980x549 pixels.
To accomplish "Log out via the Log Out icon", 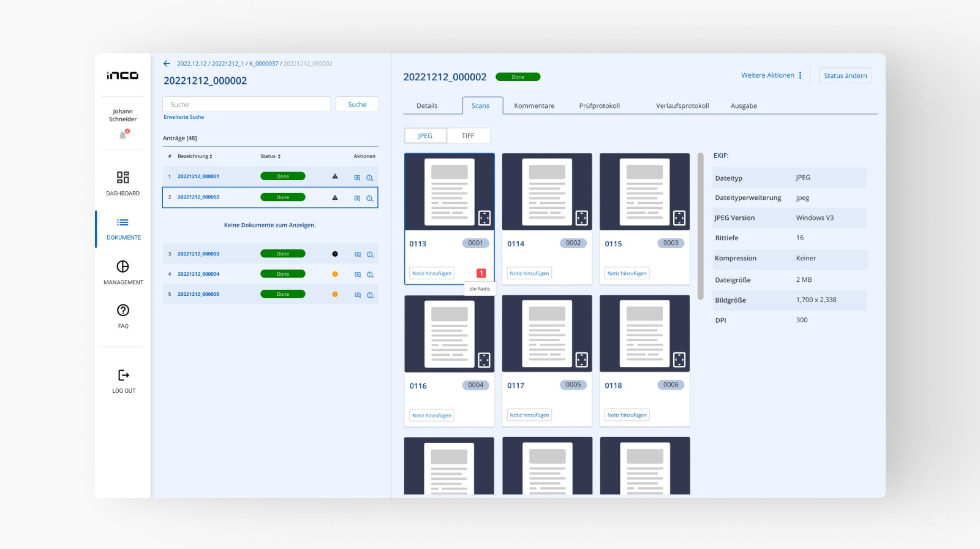I will pyautogui.click(x=123, y=375).
